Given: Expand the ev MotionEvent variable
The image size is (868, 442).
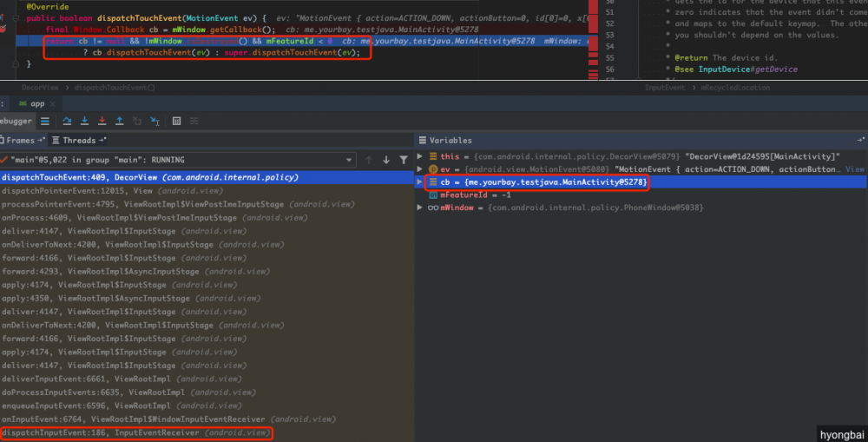Looking at the screenshot, I should 420,169.
